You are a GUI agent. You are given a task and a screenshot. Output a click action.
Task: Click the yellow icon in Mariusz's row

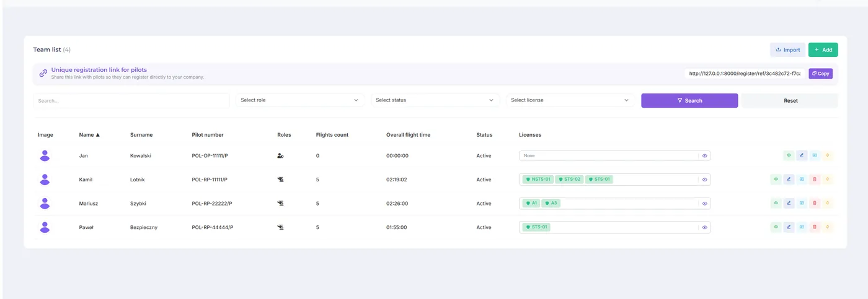(x=828, y=203)
